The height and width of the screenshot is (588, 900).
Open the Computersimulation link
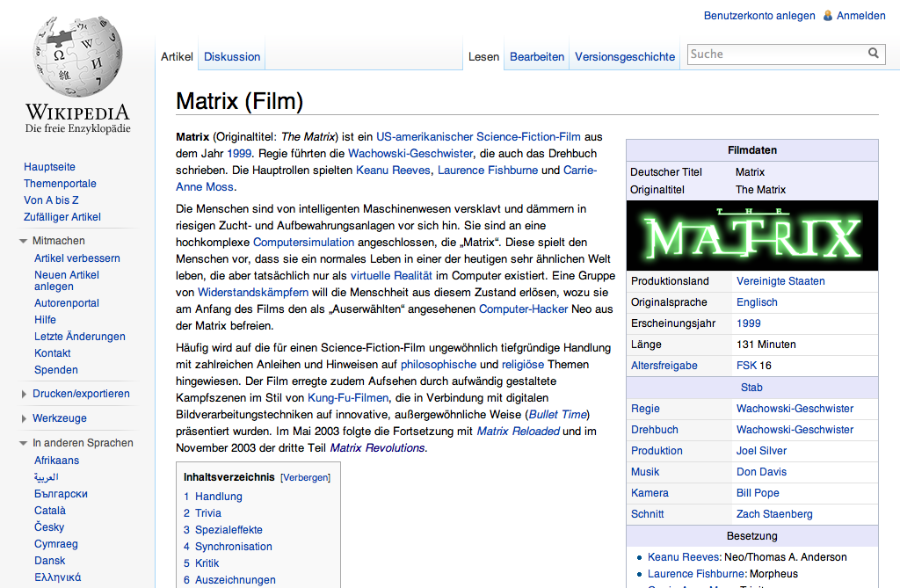point(303,243)
